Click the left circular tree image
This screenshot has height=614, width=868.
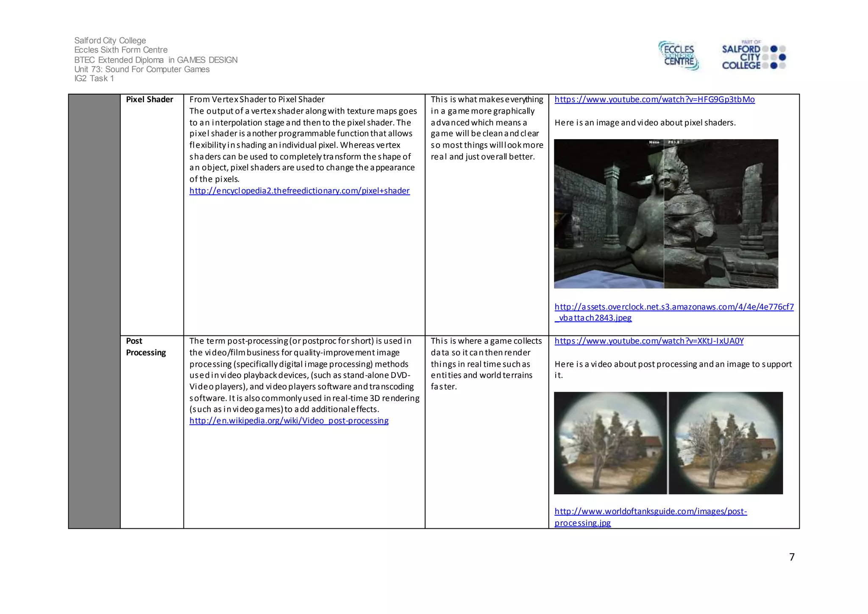[610, 443]
